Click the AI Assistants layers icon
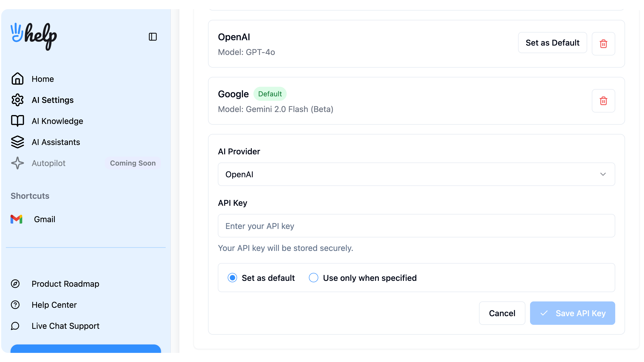The height and width of the screenshot is (362, 644). [18, 142]
